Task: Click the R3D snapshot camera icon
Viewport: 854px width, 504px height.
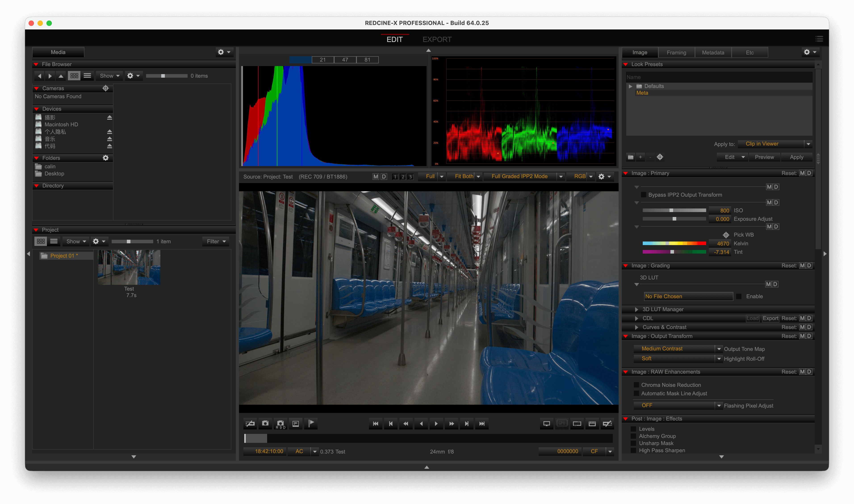Action: 280,423
